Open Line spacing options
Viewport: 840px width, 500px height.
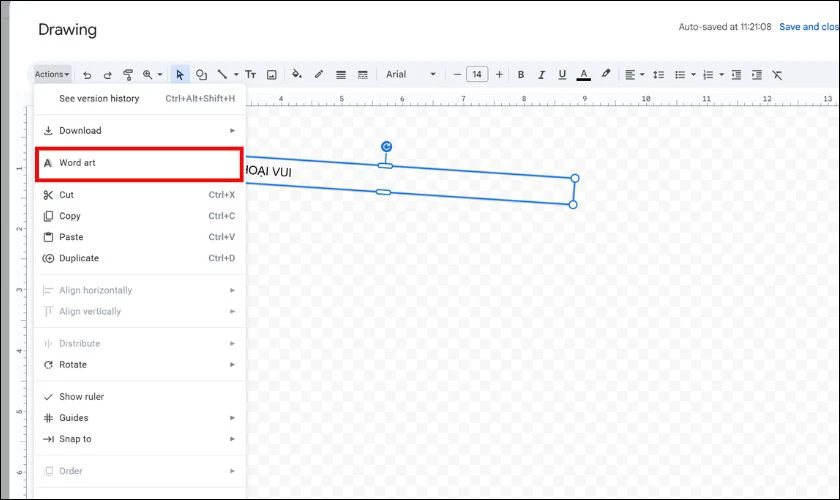[658, 74]
